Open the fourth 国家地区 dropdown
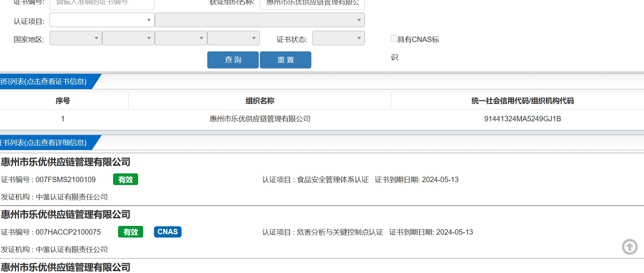 coord(233,38)
